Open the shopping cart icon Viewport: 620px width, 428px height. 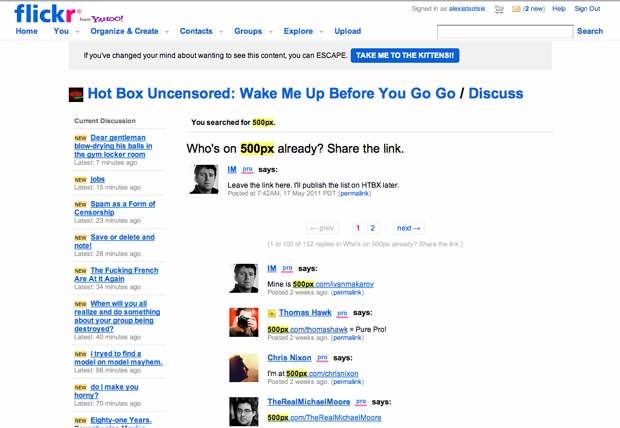coord(499,9)
